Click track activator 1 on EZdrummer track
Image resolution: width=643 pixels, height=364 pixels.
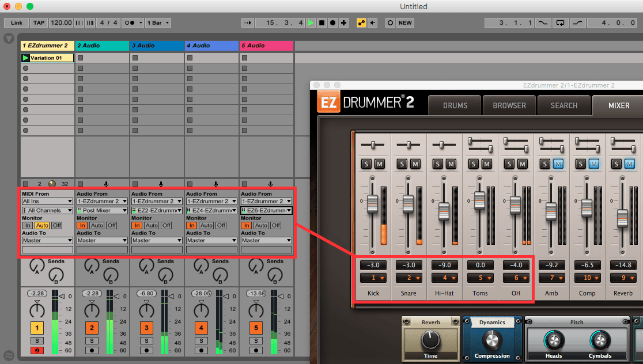click(37, 328)
